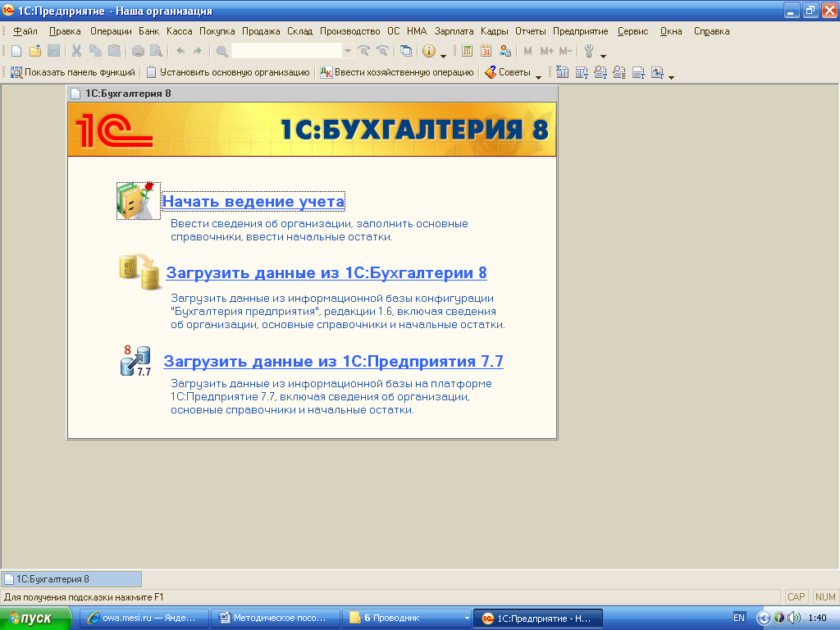Open the Зарплата menu
840x630 pixels.
(454, 31)
